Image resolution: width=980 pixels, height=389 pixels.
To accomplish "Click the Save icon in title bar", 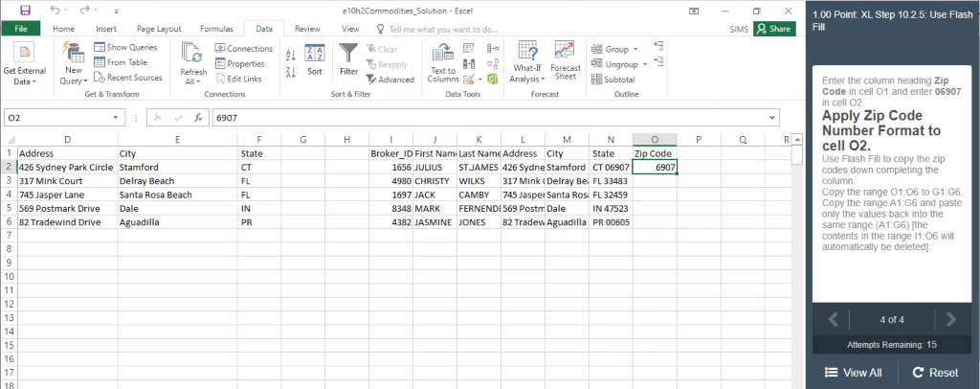I will pyautogui.click(x=25, y=11).
